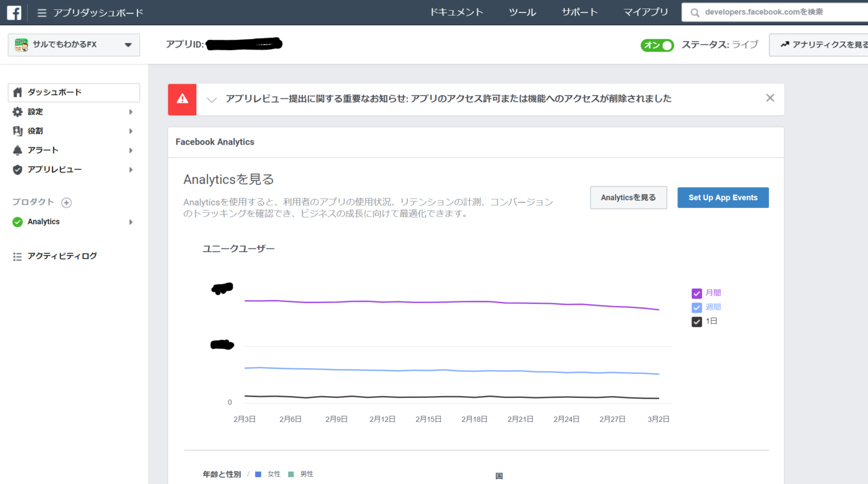This screenshot has height=484, width=868.
Task: Click the アナリティクスを見る trend arrow icon
Action: 785,45
